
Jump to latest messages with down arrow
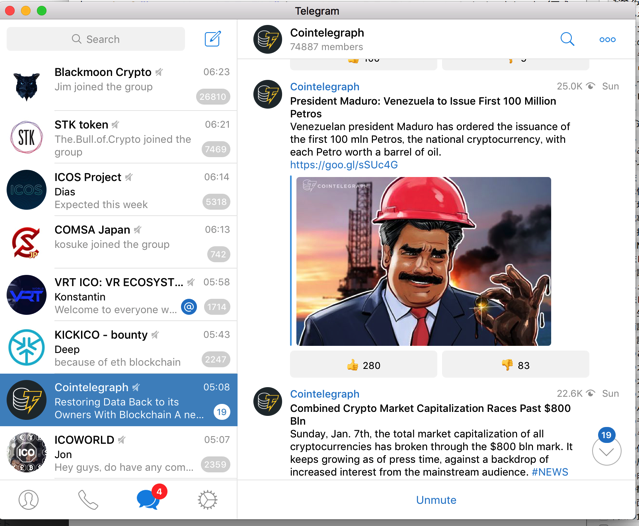click(x=606, y=451)
